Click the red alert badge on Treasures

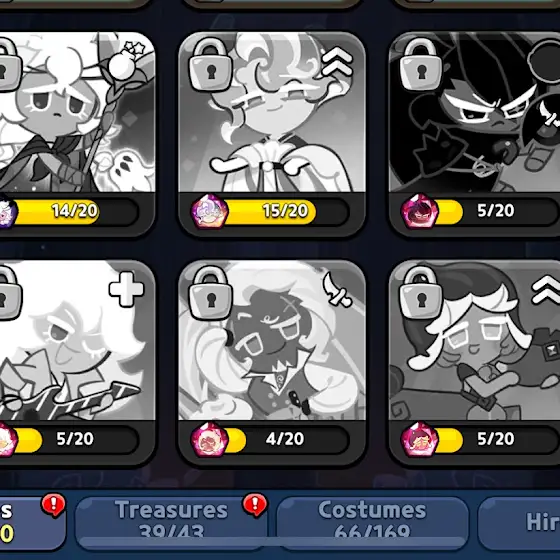pos(255,505)
